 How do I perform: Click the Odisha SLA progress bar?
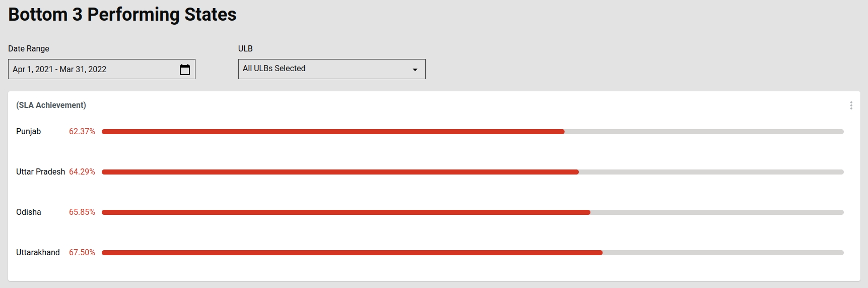346,212
